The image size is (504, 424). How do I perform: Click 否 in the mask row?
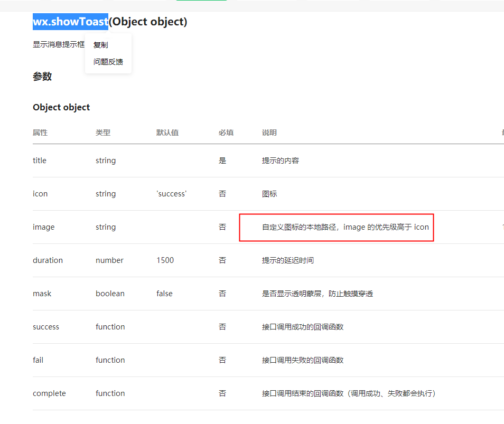[222, 294]
